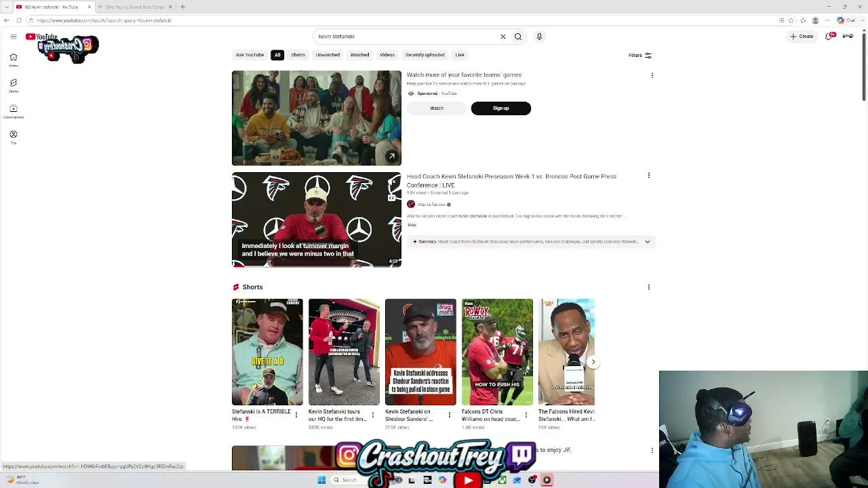Click the Sign up button
868x488 pixels.
pos(501,108)
